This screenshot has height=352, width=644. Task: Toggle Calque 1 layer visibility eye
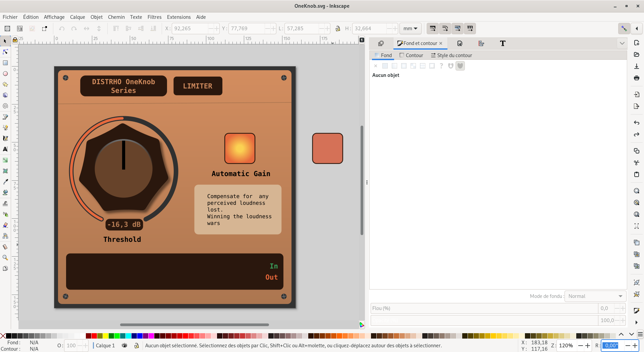pyautogui.click(x=124, y=345)
